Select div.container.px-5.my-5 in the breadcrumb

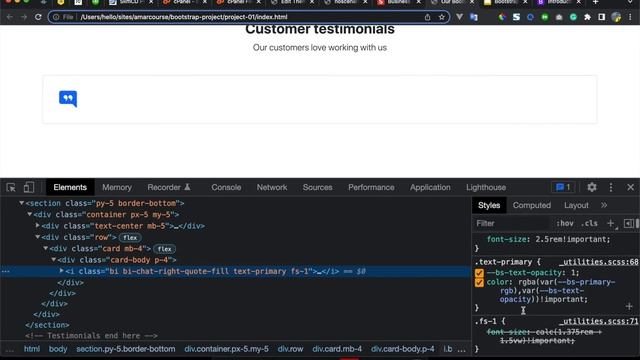tap(227, 349)
